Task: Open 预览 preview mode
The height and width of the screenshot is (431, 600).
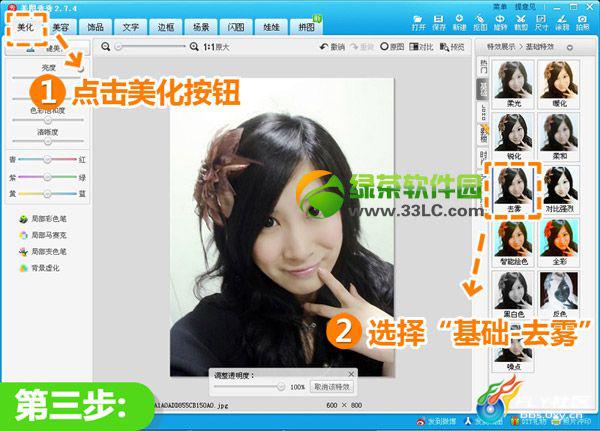Action: [452, 47]
